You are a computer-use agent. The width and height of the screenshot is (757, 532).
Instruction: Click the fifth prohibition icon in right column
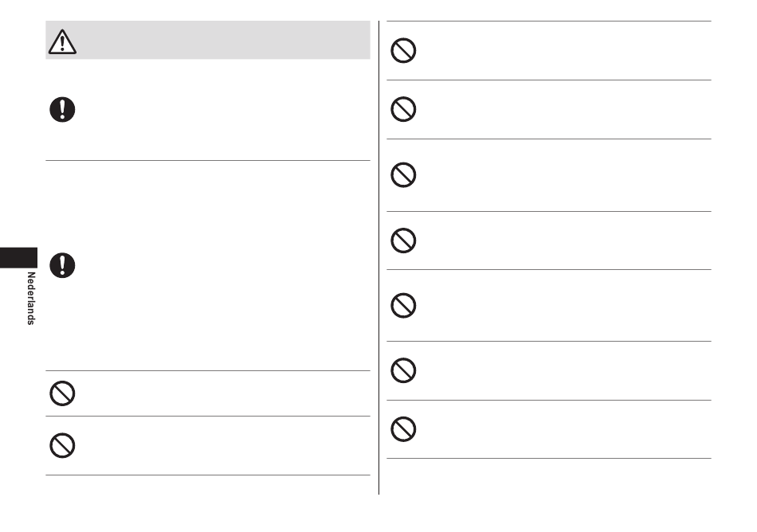(x=403, y=305)
